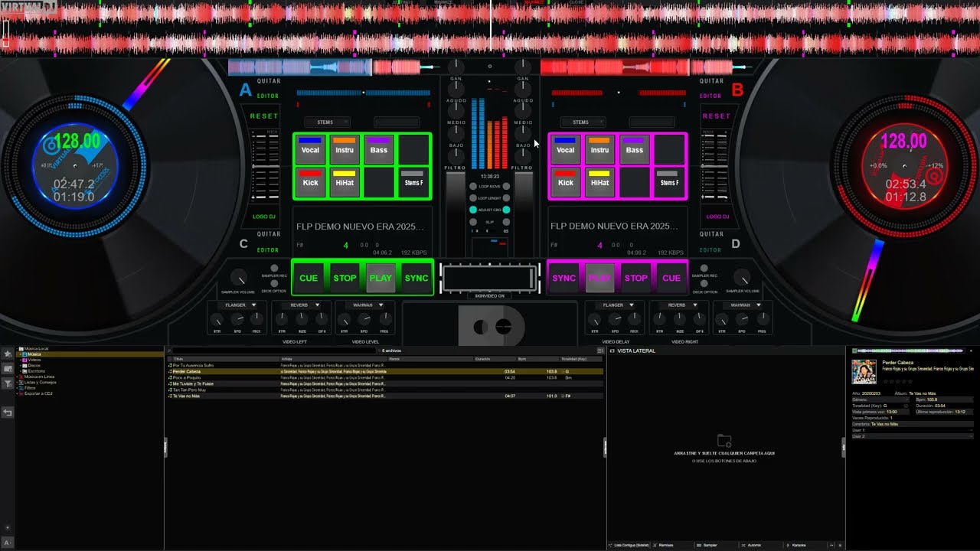Trigger the Kick stem pad on deck B
The width and height of the screenshot is (980, 551).
[x=565, y=183]
